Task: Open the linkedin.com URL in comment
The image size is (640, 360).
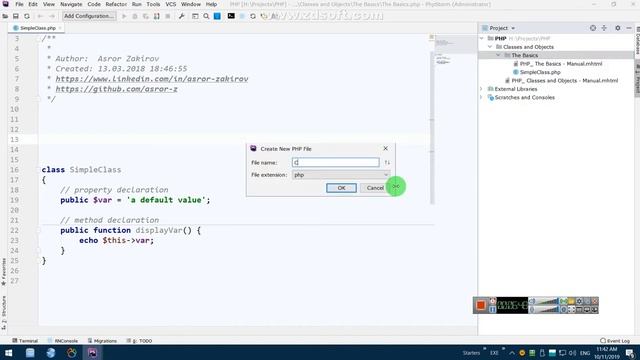Action: (x=152, y=79)
